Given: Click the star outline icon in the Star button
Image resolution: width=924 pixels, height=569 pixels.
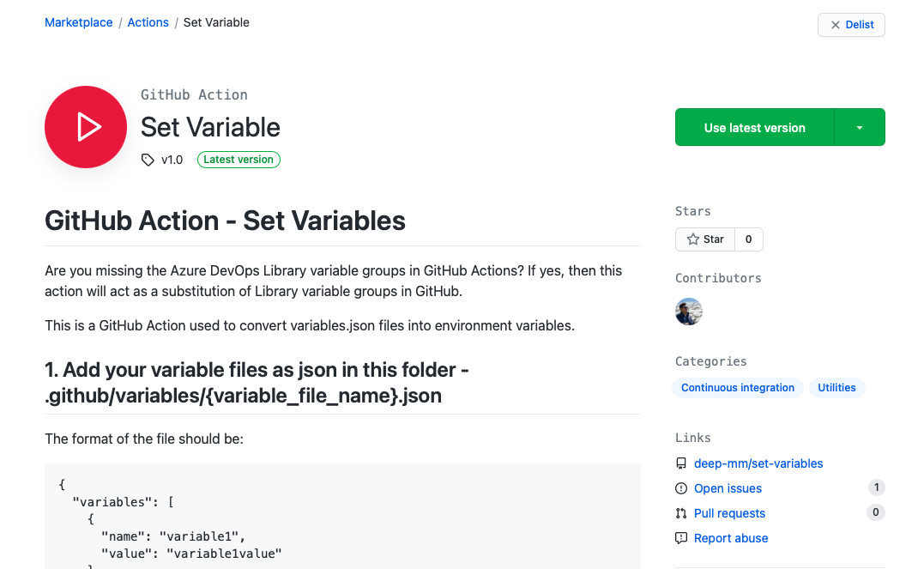Looking at the screenshot, I should (x=694, y=239).
